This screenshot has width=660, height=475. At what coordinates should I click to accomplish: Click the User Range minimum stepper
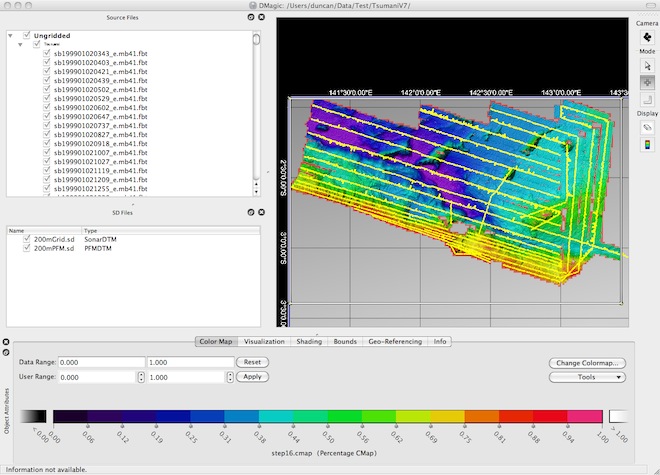click(x=141, y=377)
